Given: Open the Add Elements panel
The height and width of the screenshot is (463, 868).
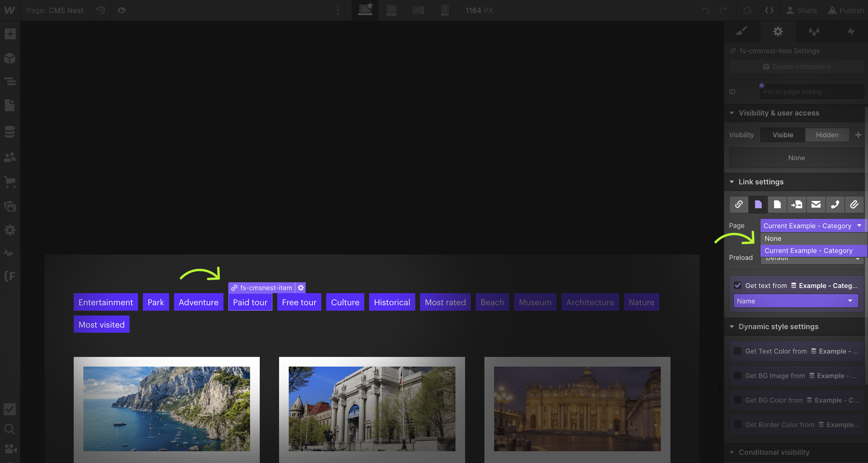Looking at the screenshot, I should (10, 34).
